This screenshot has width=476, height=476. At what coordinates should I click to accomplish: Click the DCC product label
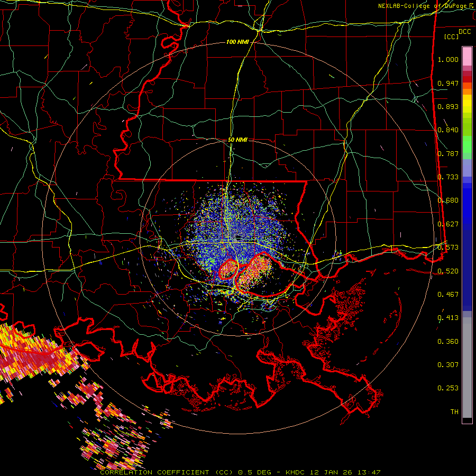click(x=464, y=32)
